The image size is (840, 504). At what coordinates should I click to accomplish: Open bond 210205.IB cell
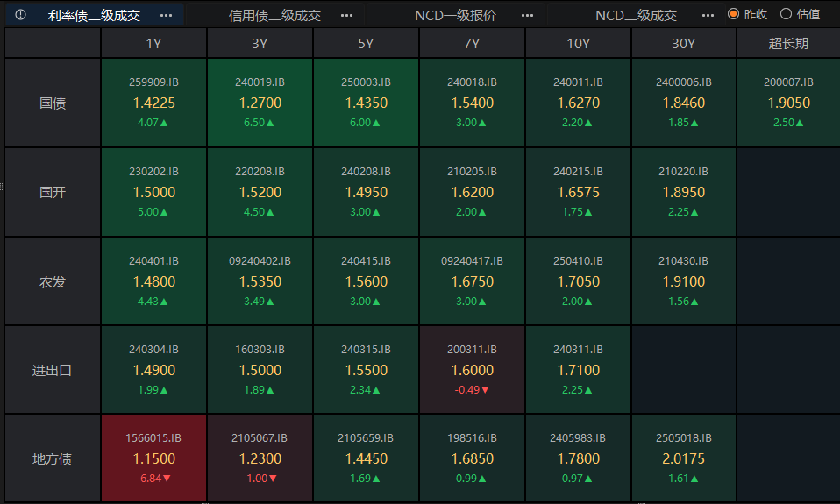472,192
